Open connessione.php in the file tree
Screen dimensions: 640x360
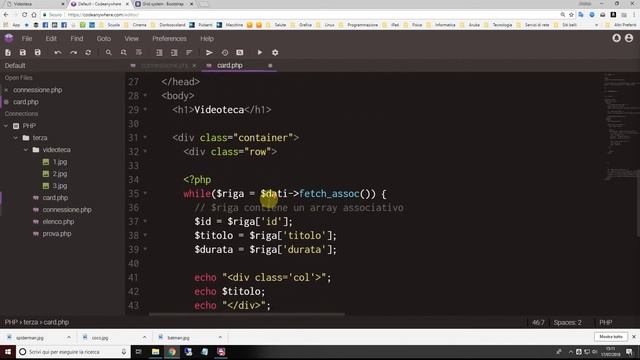click(x=67, y=209)
